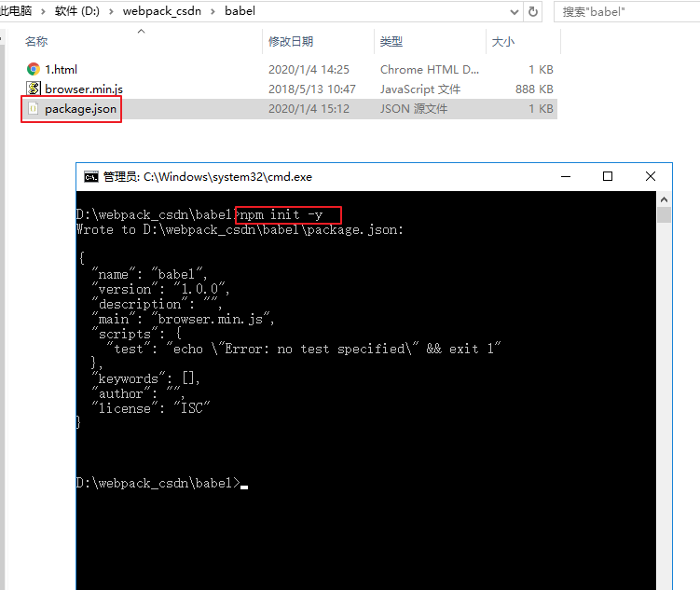Click the "main": "browser.min.js" line

point(183,319)
